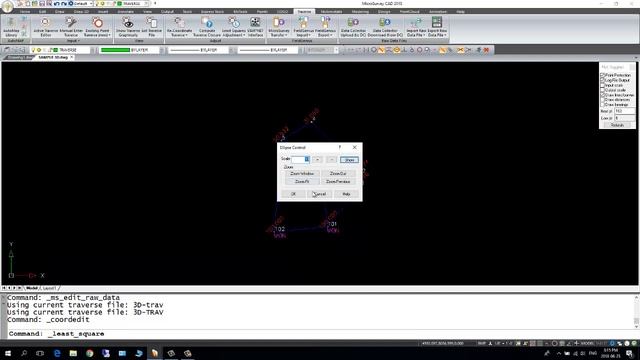Image resolution: width=640 pixels, height=360 pixels.
Task: Open Import Raw Data File
Action: (x=416, y=27)
